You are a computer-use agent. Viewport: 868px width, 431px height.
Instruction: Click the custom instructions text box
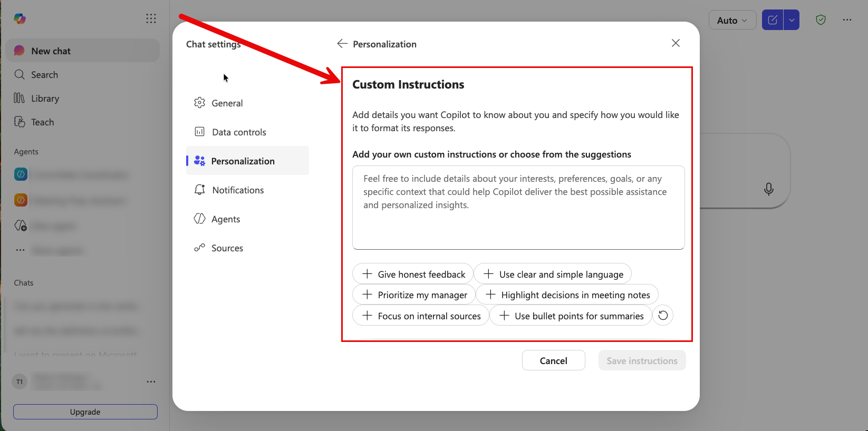click(x=518, y=208)
